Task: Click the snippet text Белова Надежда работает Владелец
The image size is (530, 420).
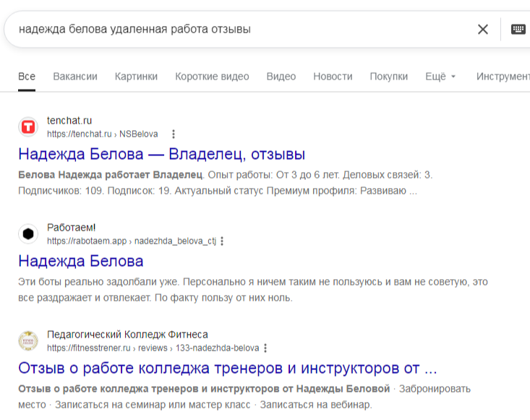Action: click(111, 175)
